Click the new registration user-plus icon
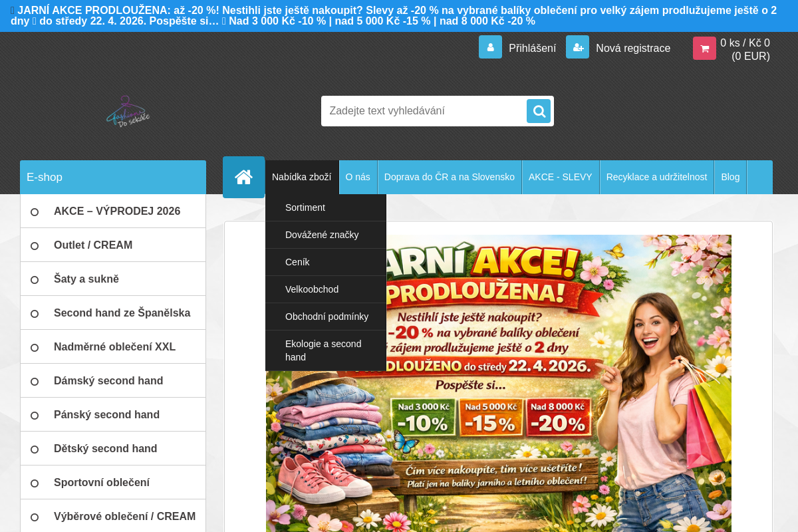The image size is (798, 532). (577, 47)
